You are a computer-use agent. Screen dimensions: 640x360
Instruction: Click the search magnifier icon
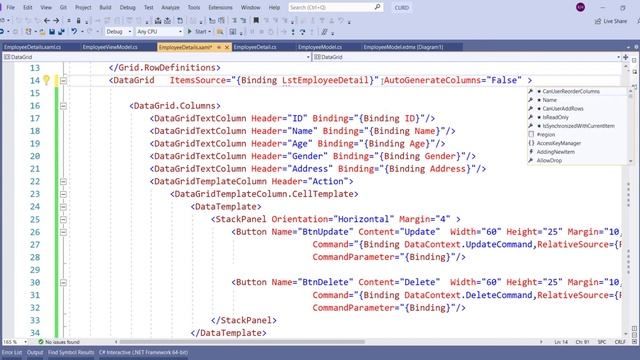(377, 7)
